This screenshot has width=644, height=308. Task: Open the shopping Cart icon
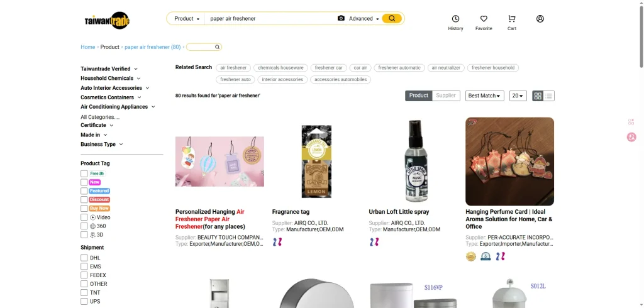click(512, 19)
